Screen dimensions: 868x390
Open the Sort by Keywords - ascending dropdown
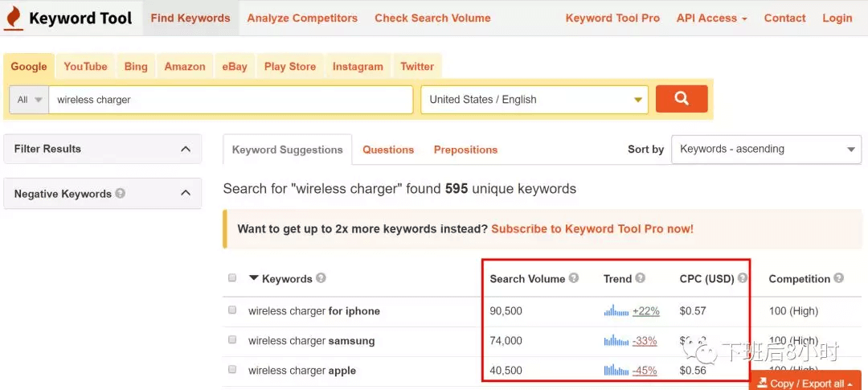[x=766, y=149]
